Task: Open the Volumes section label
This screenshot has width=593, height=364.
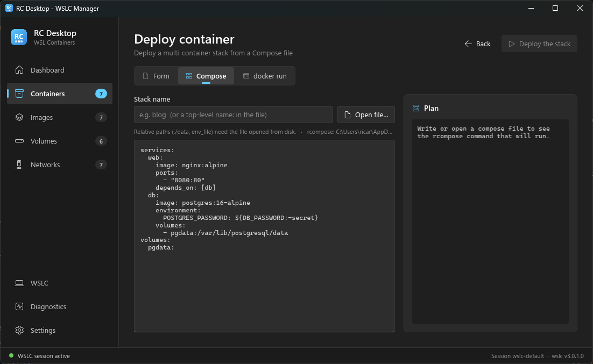Action: pyautogui.click(x=44, y=141)
